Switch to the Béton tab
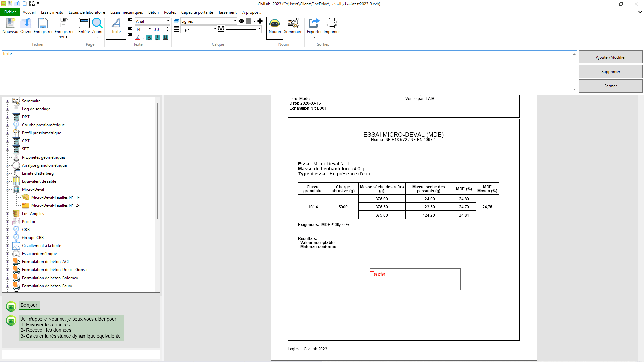The height and width of the screenshot is (362, 644). (x=153, y=12)
